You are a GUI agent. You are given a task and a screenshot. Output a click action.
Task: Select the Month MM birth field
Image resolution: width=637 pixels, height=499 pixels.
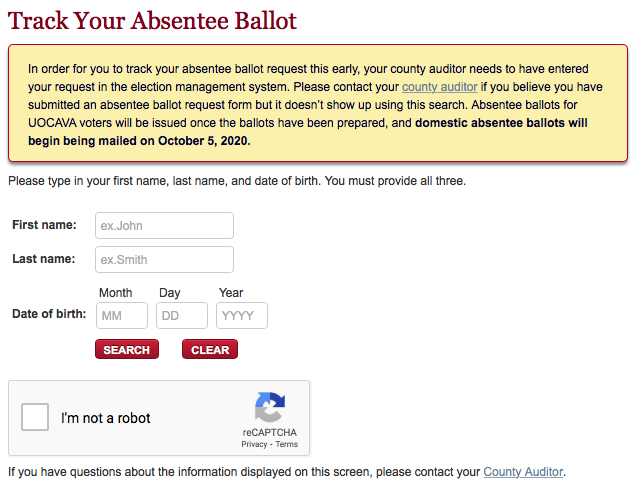click(x=122, y=315)
